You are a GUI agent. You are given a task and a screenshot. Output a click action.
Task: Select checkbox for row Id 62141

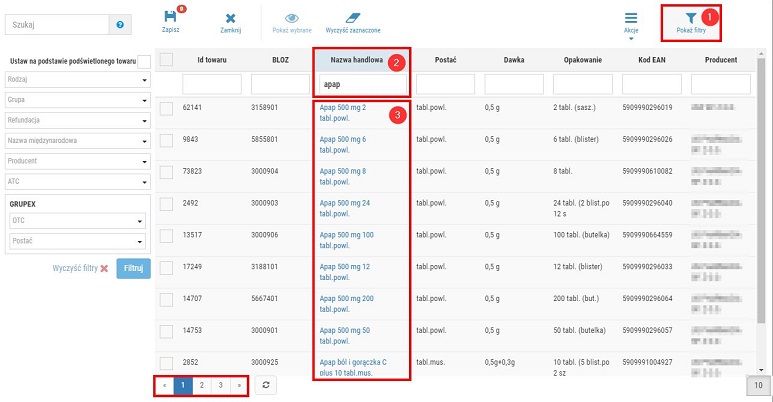point(166,109)
